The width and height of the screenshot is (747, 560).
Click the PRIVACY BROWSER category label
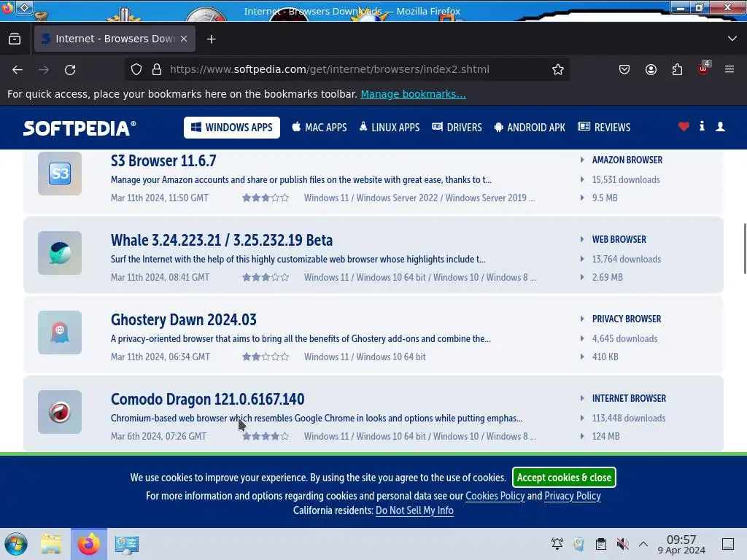(x=627, y=319)
